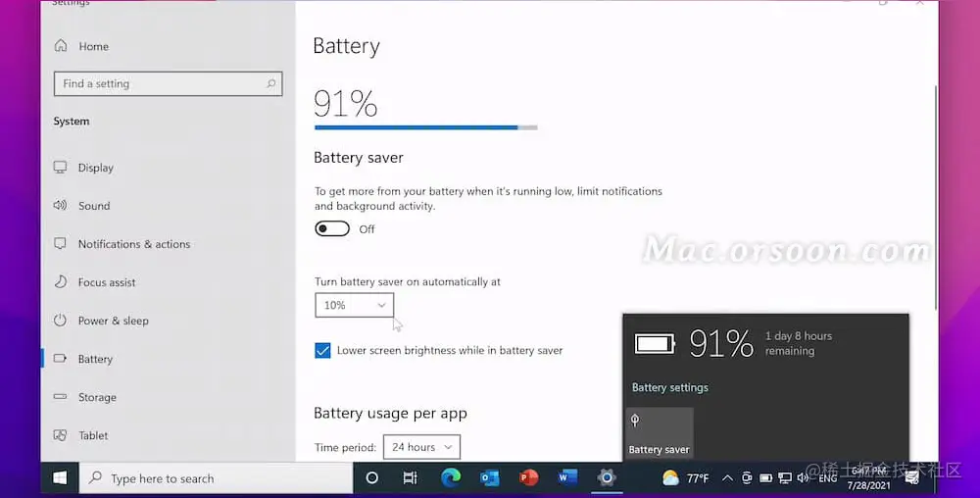
Task: Open Word from the taskbar
Action: (x=567, y=478)
